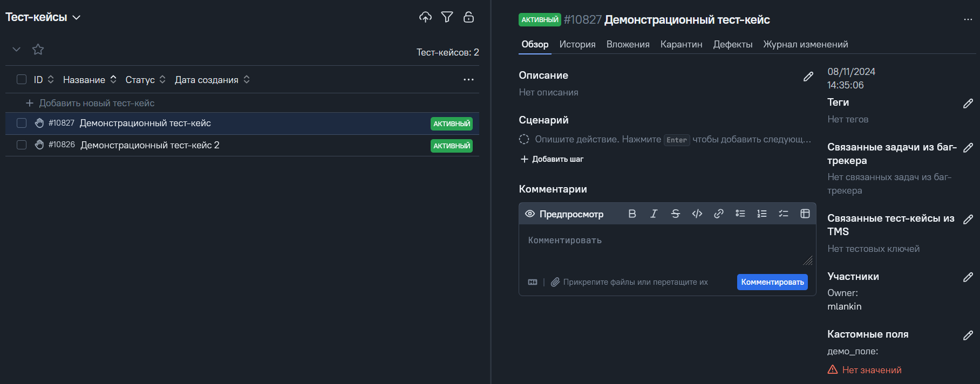Viewport: 980px width, 384px height.
Task: Open the Вложения tab
Action: [628, 44]
